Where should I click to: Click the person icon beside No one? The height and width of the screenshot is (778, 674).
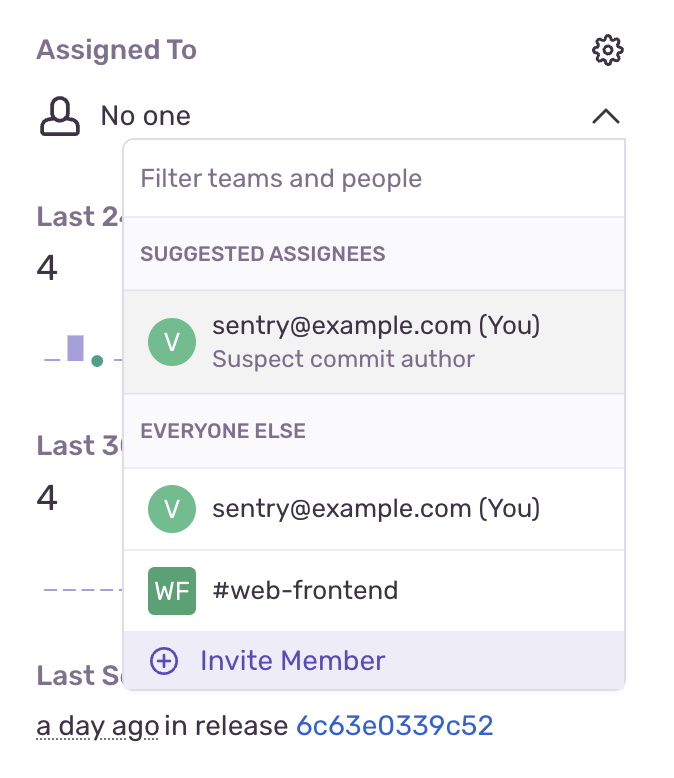(x=60, y=117)
